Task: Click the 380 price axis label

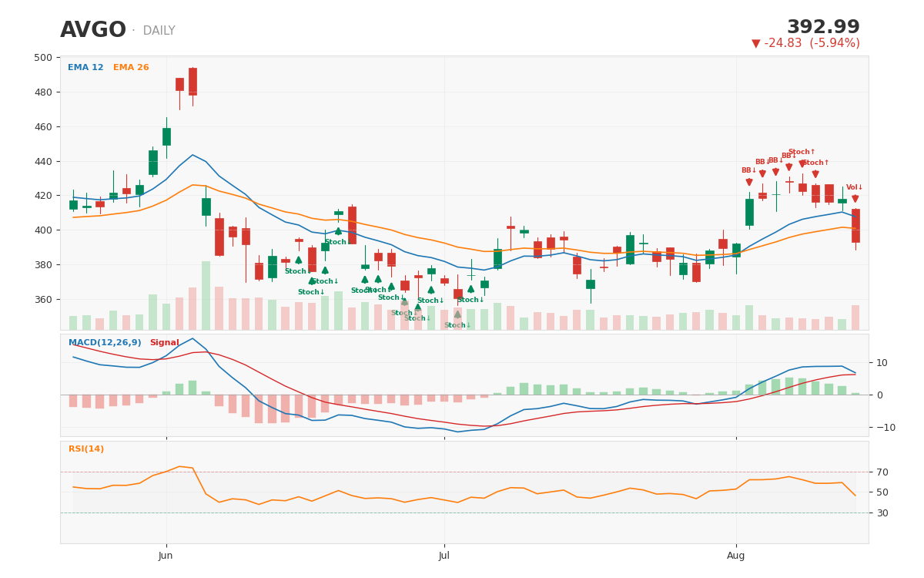Action: [x=44, y=265]
